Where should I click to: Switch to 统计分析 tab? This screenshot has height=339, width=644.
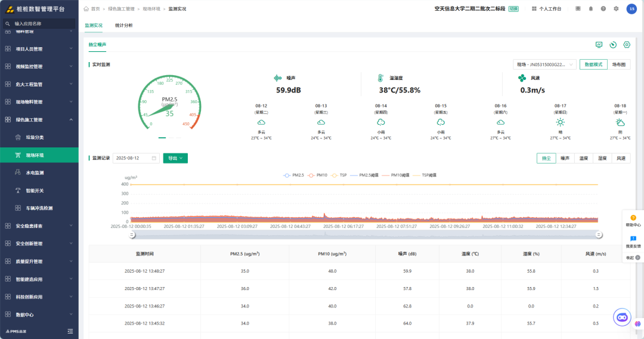(x=123, y=26)
